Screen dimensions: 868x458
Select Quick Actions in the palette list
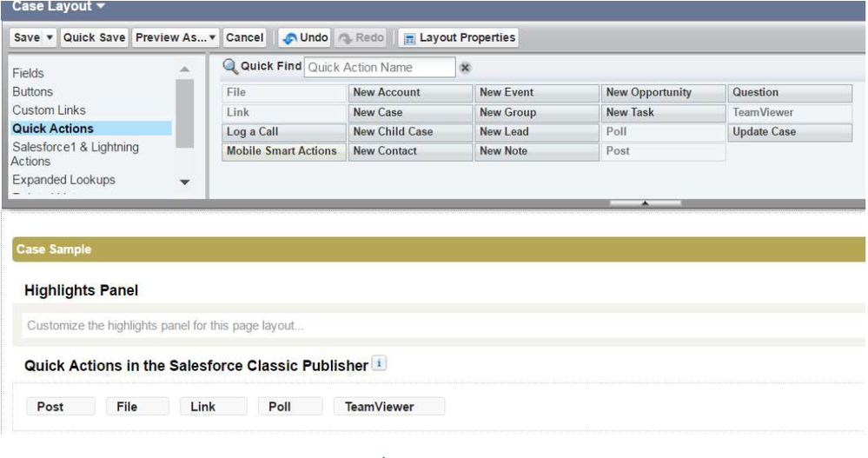(90, 129)
